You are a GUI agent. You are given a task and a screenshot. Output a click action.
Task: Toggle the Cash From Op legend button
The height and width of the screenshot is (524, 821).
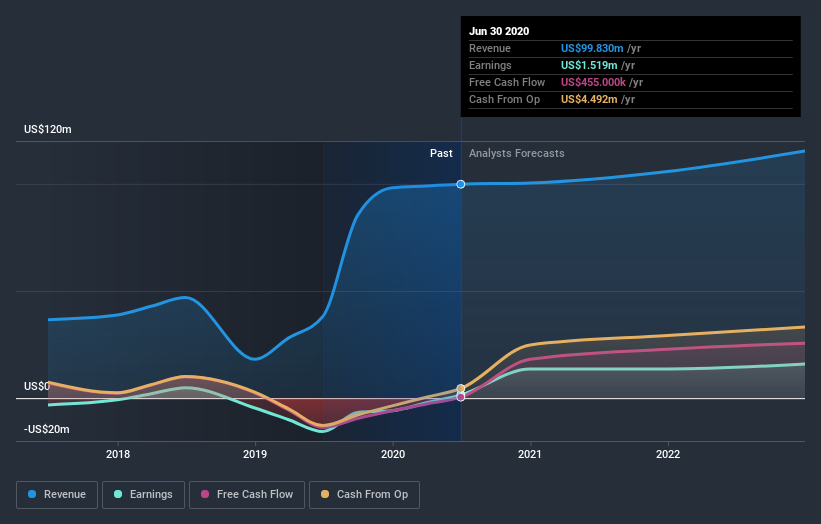pos(364,495)
